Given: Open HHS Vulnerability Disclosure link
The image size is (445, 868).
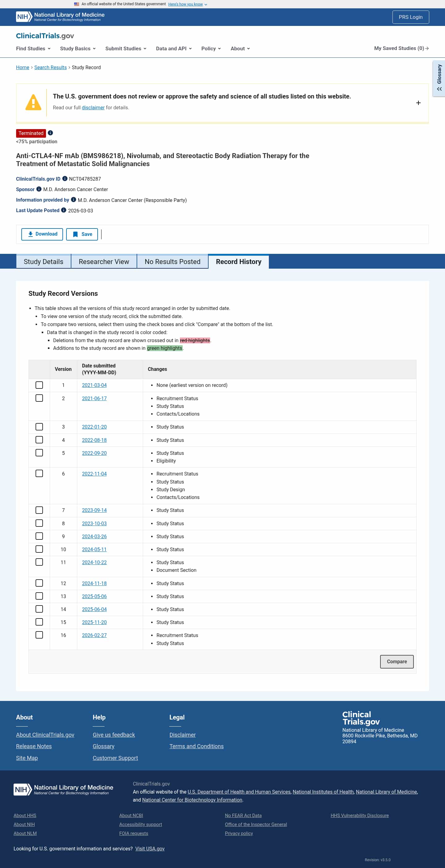Looking at the screenshot, I should 360,816.
